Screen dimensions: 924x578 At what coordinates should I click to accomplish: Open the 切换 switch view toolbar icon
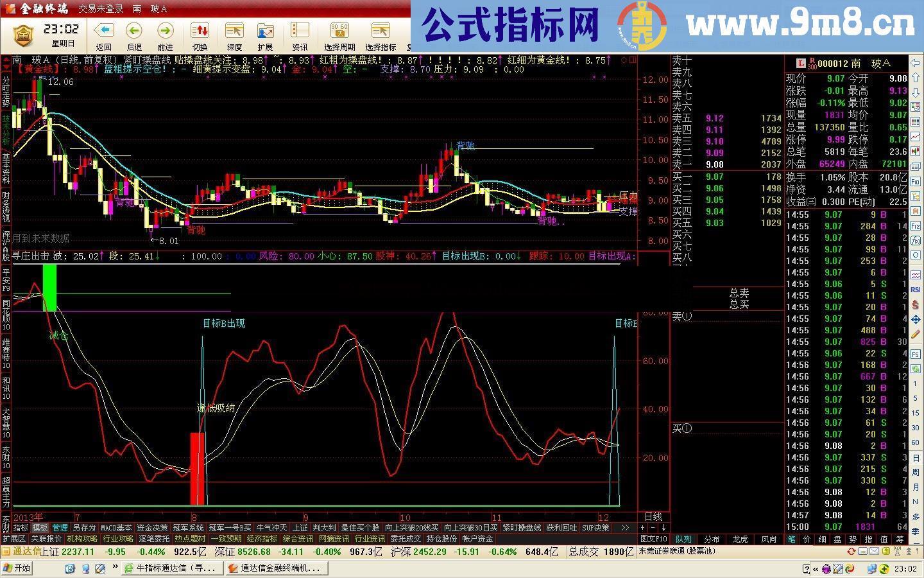(201, 30)
